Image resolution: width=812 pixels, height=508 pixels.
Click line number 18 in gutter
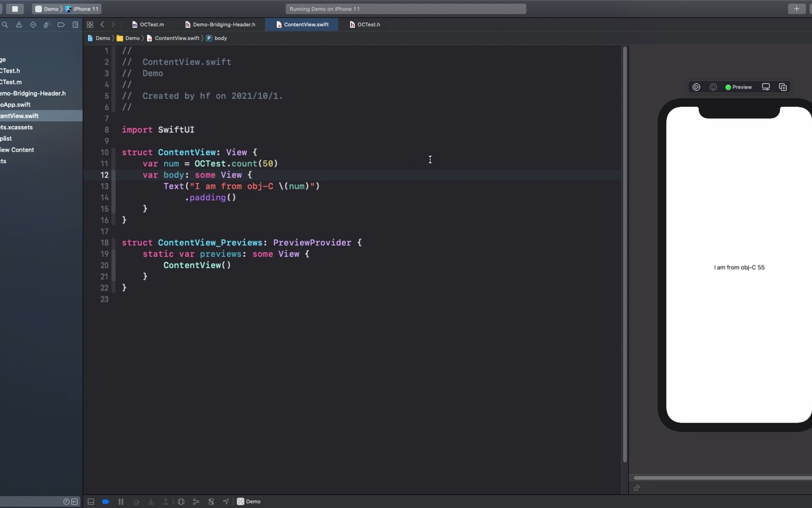point(104,242)
